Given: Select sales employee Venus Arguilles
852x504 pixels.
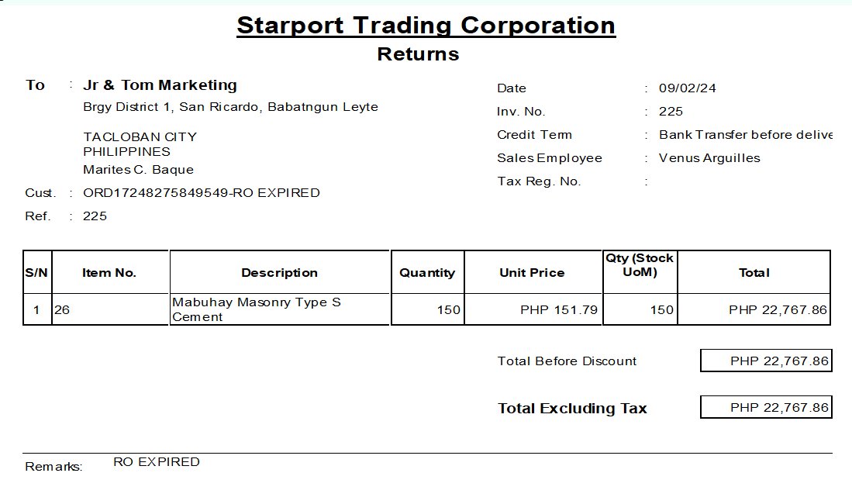Looking at the screenshot, I should (709, 158).
